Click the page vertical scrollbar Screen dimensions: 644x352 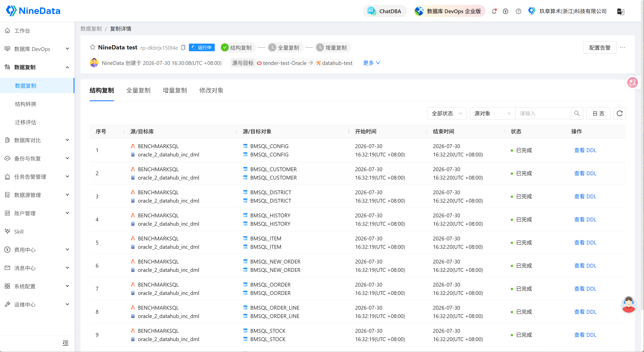pyautogui.click(x=642, y=155)
